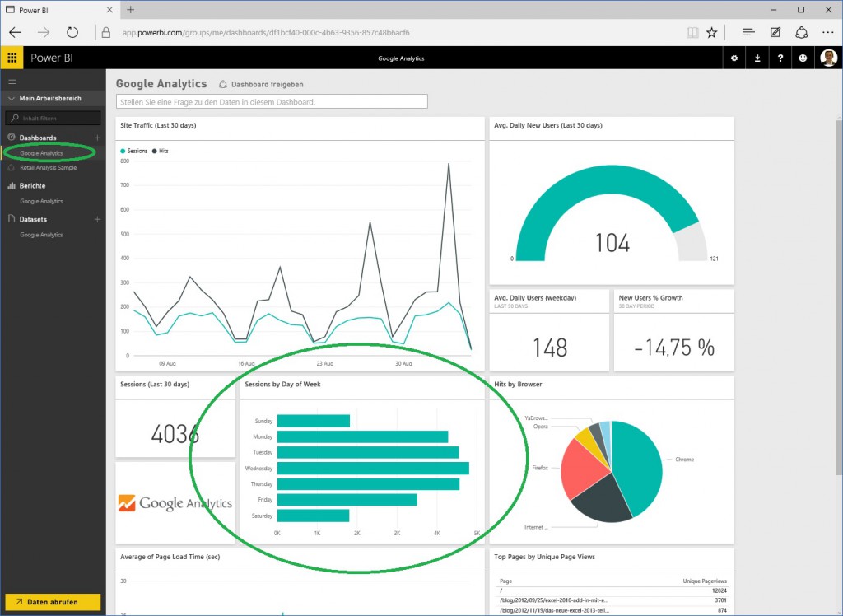
Task: Click the download icon in the top bar
Action: [x=757, y=58]
